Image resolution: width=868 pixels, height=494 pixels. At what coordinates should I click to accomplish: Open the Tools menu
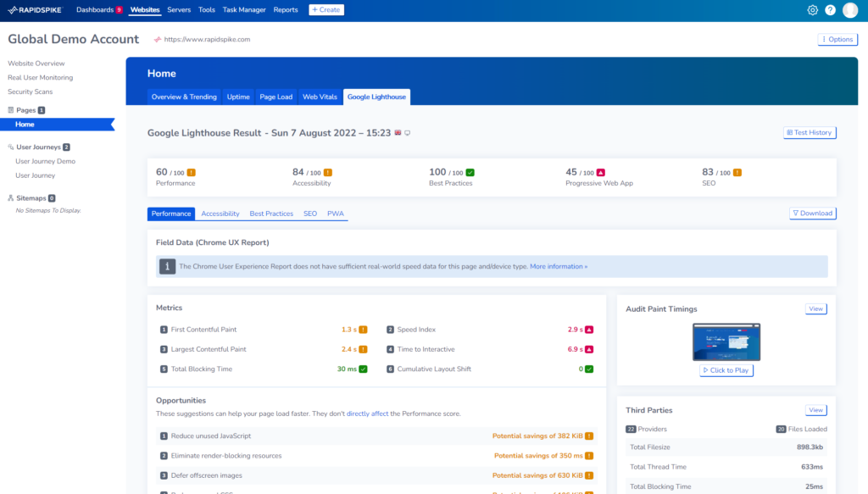coord(207,10)
